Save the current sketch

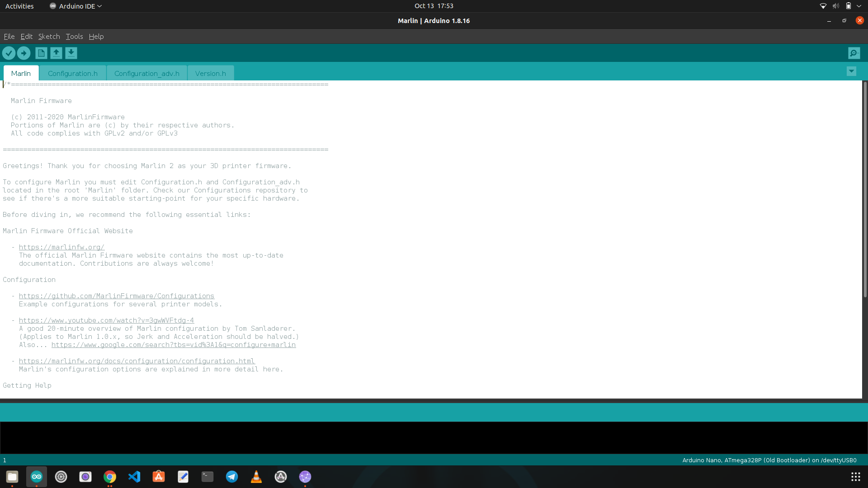[x=71, y=53]
